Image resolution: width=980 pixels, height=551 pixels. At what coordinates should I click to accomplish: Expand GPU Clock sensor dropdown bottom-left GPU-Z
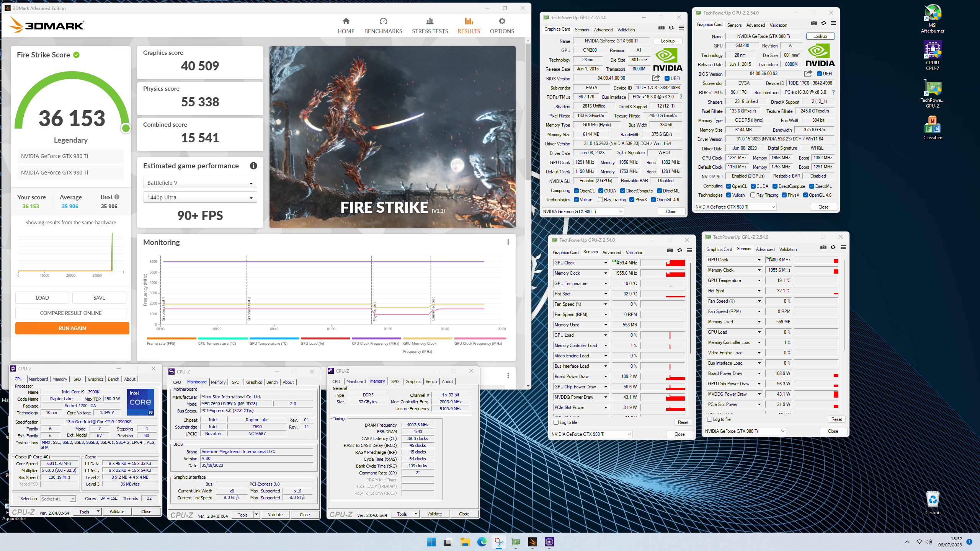coord(606,263)
